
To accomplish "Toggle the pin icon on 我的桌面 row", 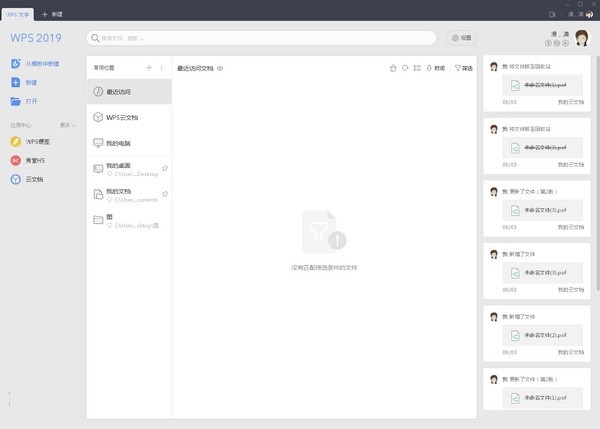I will (x=165, y=168).
